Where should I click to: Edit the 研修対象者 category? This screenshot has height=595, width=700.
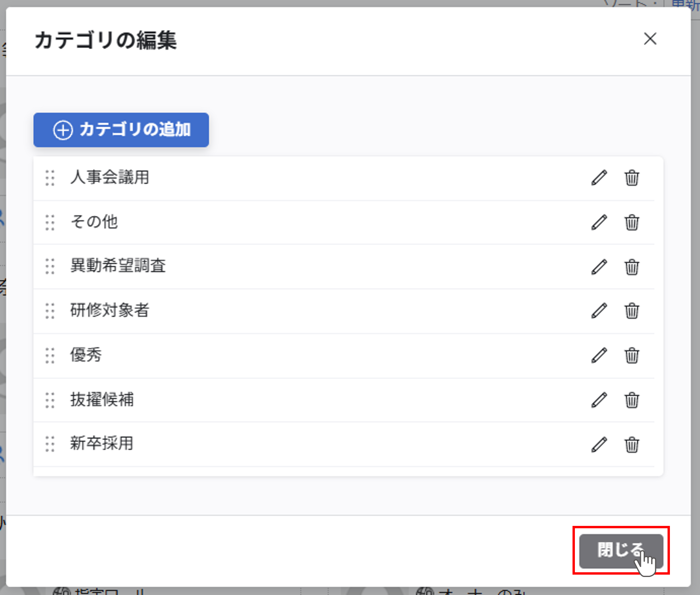point(599,311)
